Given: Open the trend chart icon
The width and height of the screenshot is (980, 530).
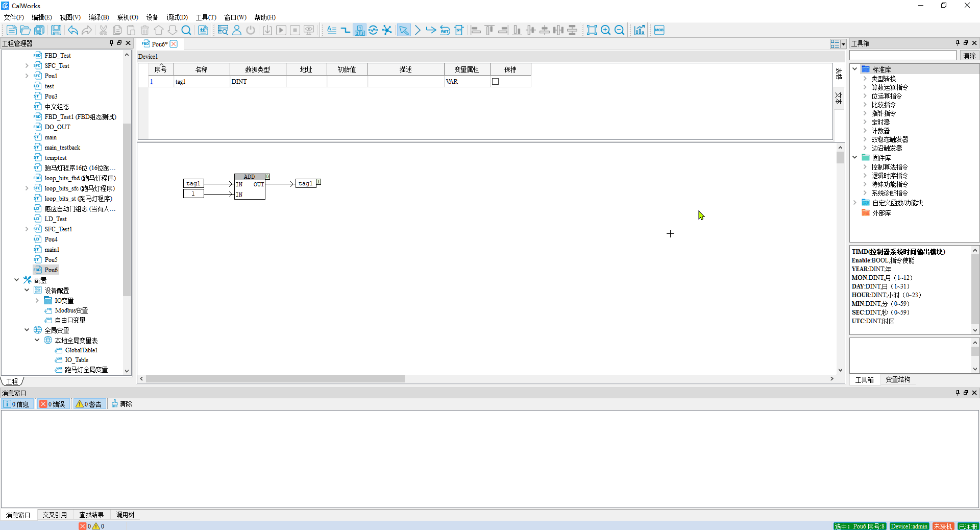Looking at the screenshot, I should point(640,30).
